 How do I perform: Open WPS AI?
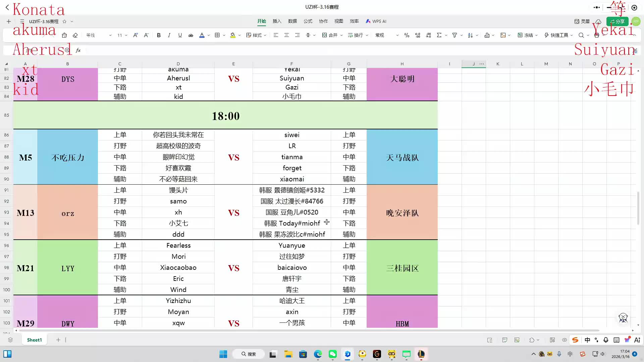376,21
